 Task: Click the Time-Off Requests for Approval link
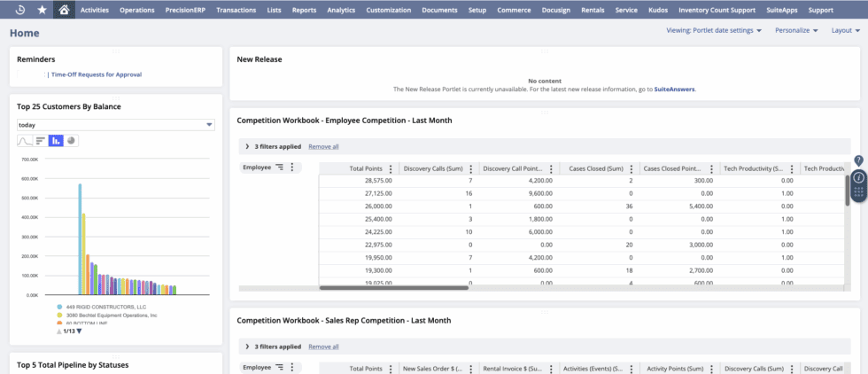pyautogui.click(x=97, y=74)
